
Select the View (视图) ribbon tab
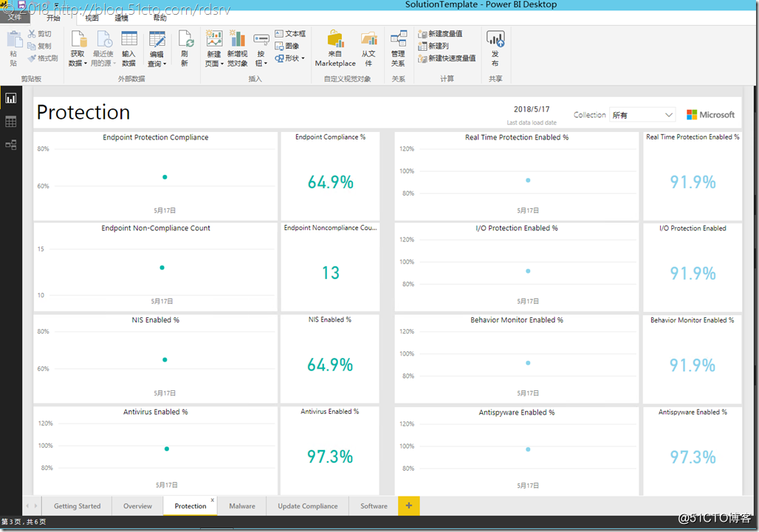coord(92,18)
